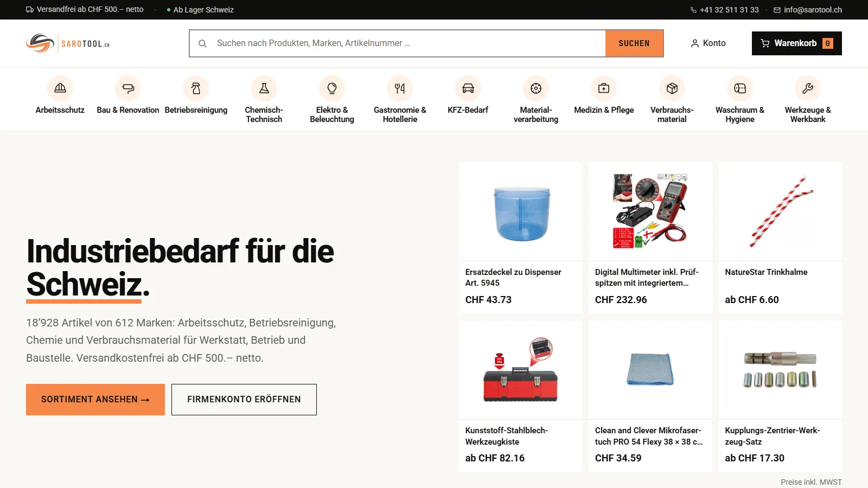Click the magnifier icon in search bar

[202, 43]
